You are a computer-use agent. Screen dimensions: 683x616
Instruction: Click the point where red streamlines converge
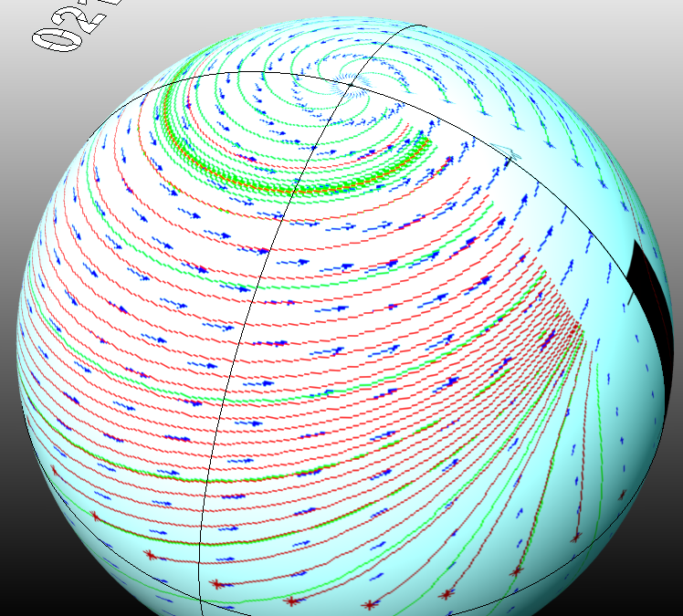tap(581, 330)
